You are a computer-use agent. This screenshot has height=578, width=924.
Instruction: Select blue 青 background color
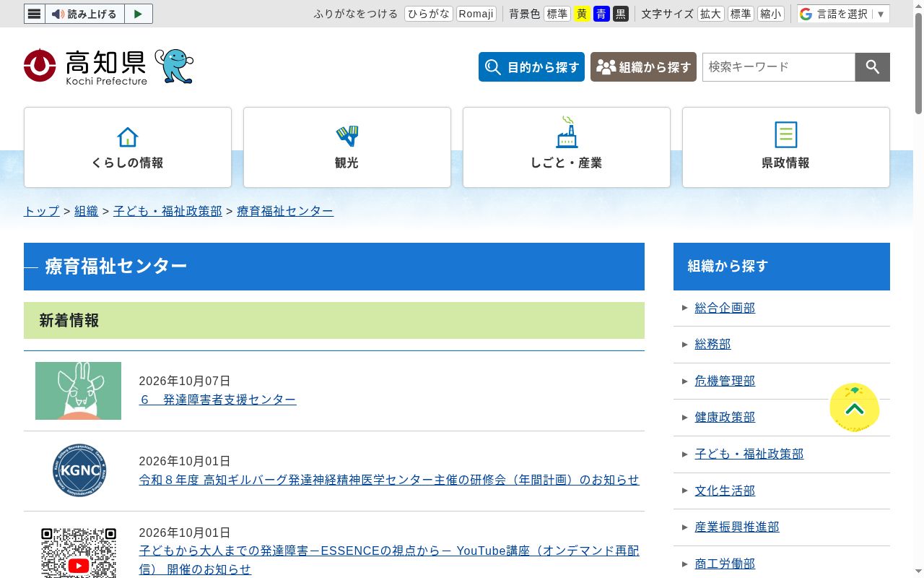[x=601, y=14]
